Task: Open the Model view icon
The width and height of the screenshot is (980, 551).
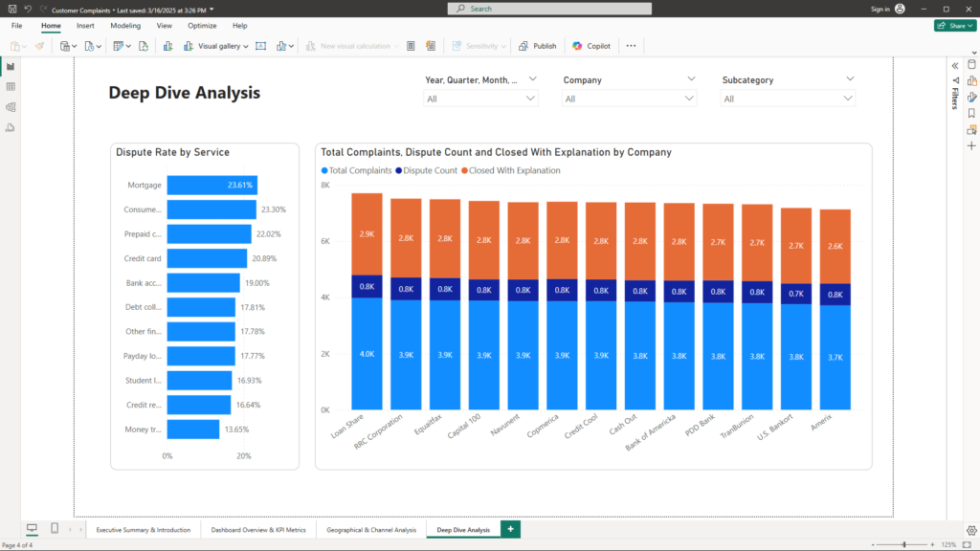Action: [x=11, y=106]
